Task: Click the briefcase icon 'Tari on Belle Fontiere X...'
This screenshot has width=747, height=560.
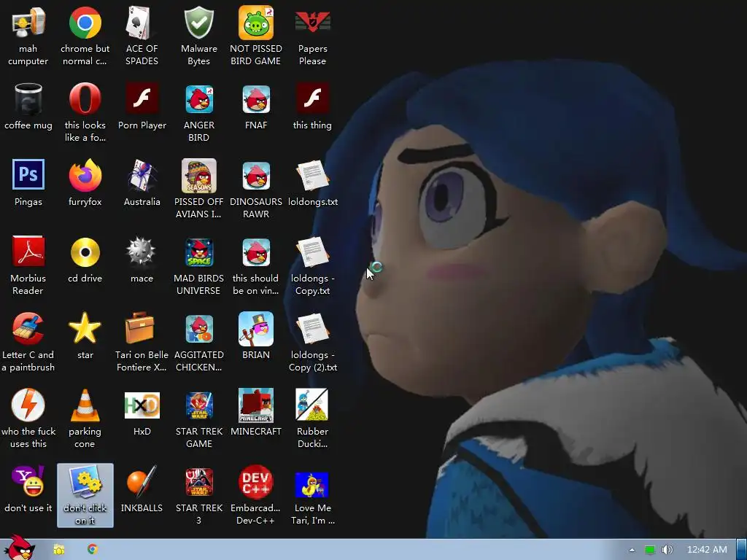Action: click(x=139, y=327)
